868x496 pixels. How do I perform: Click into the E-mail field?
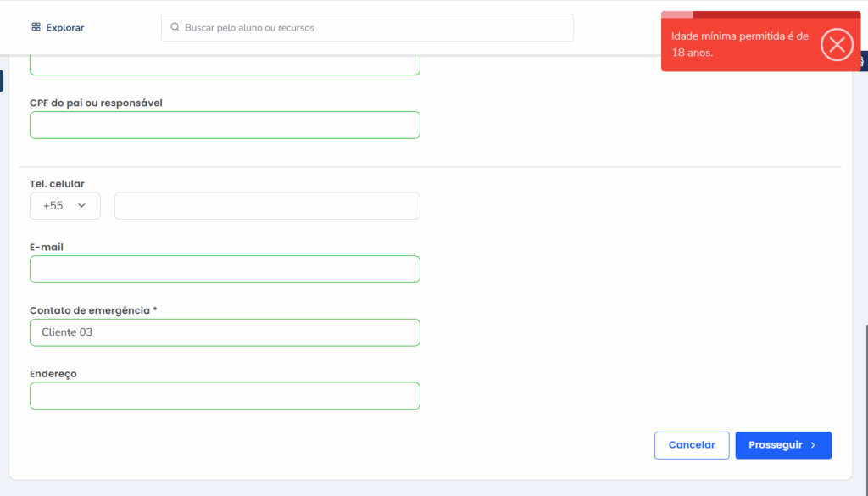coord(225,269)
